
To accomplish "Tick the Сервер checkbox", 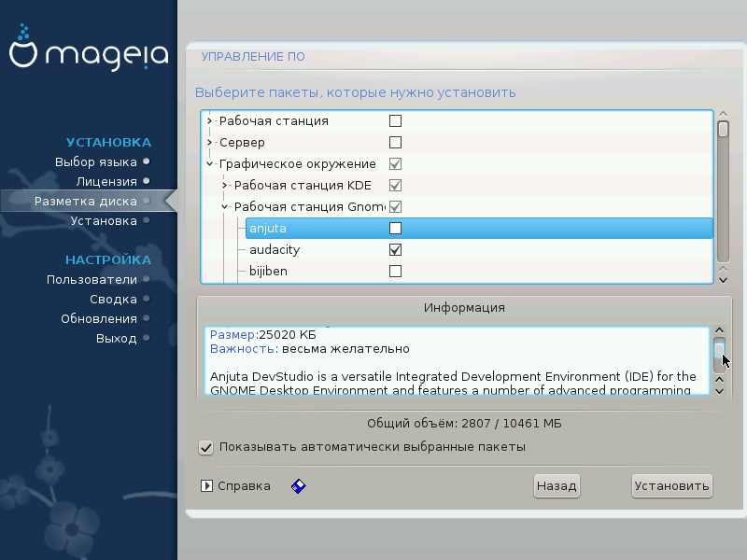I will pyautogui.click(x=395, y=143).
